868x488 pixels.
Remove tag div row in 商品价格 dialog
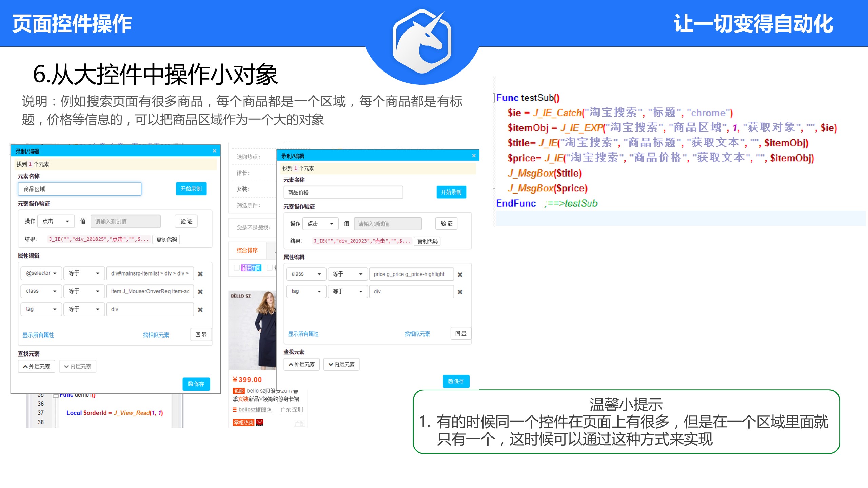point(460,292)
